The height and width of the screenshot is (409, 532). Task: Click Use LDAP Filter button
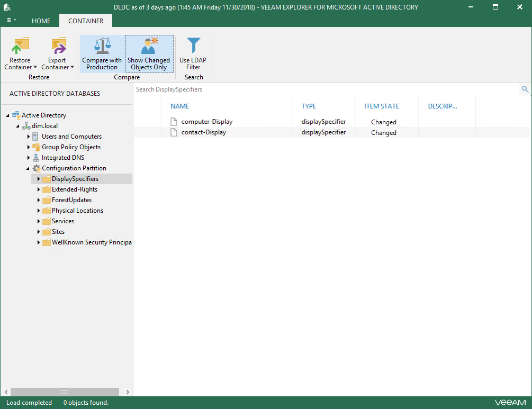coord(193,53)
